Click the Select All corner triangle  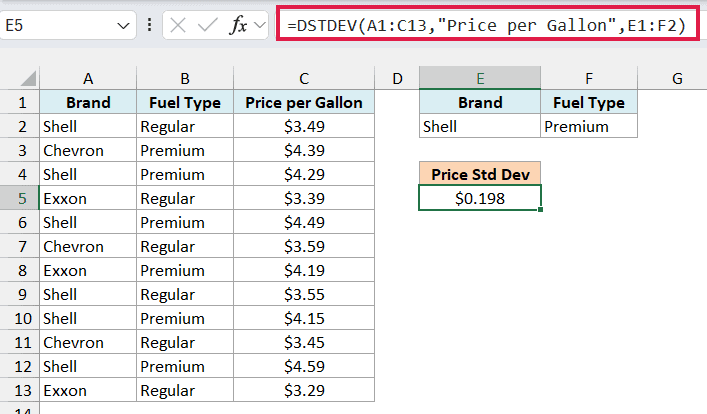[x=29, y=78]
